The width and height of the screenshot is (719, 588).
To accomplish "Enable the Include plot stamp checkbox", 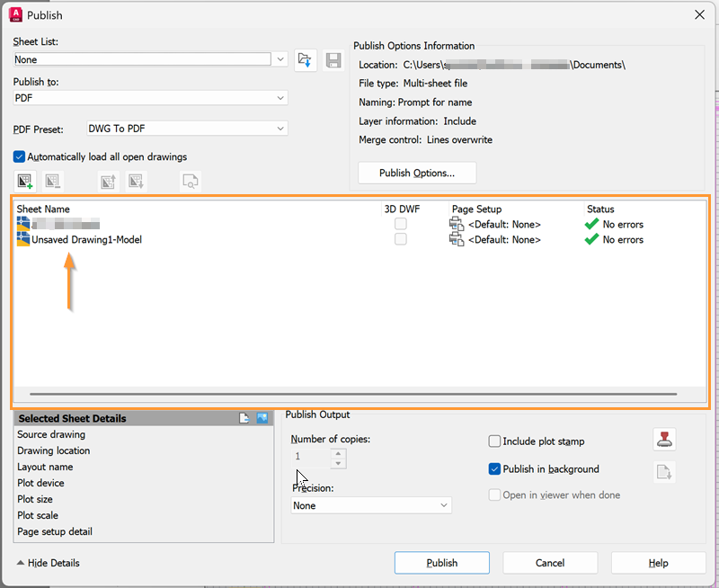I will pos(494,441).
